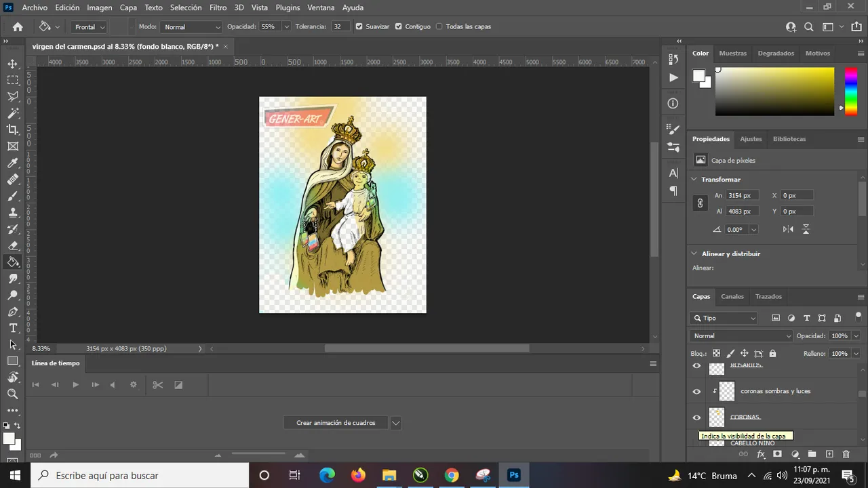Image resolution: width=868 pixels, height=488 pixels.
Task: Toggle the width-height link constraint
Action: (x=701, y=203)
